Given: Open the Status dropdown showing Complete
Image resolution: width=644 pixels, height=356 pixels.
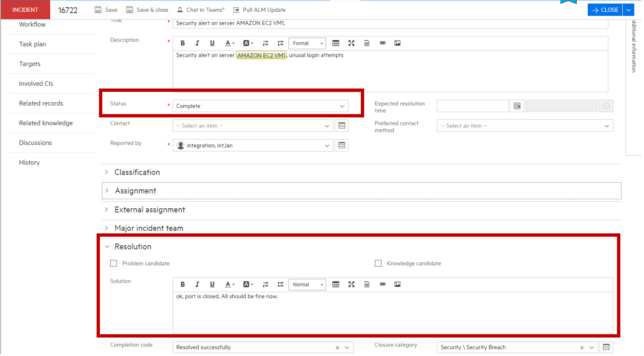Looking at the screenshot, I should pos(342,106).
